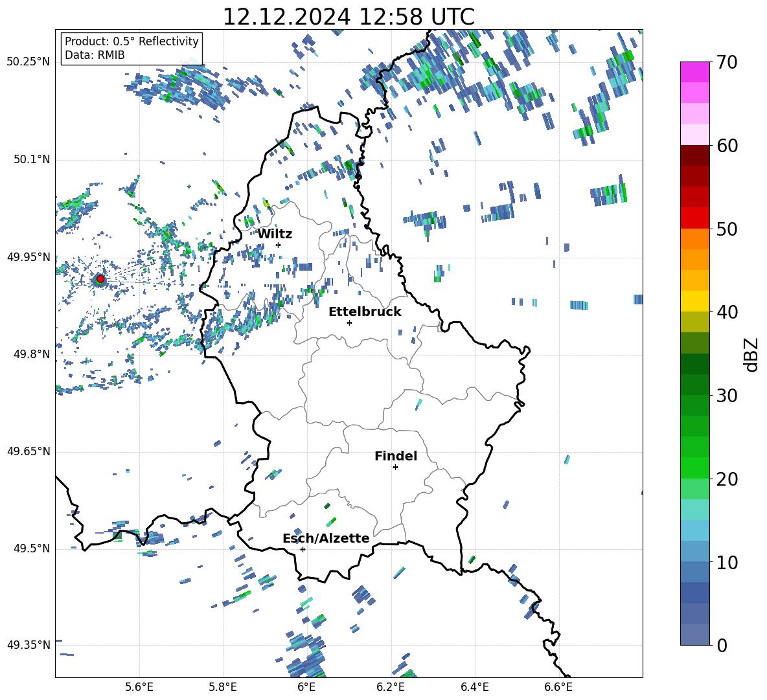Click the Data: RMIB text
The height and width of the screenshot is (700, 767).
[95, 55]
